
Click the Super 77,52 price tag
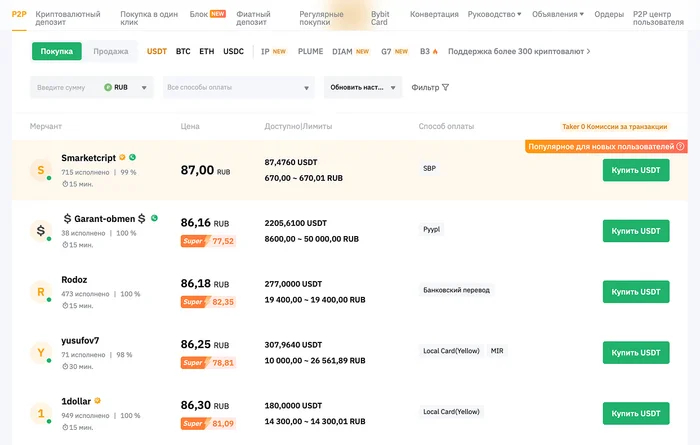click(x=208, y=241)
